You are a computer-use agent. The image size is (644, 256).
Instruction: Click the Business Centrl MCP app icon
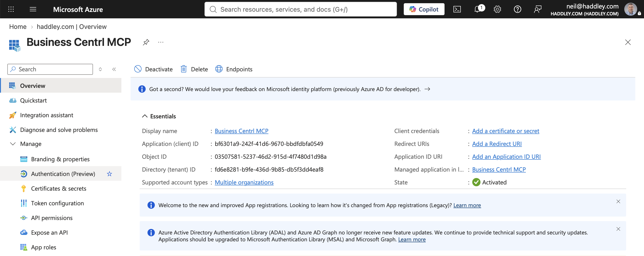14,45
